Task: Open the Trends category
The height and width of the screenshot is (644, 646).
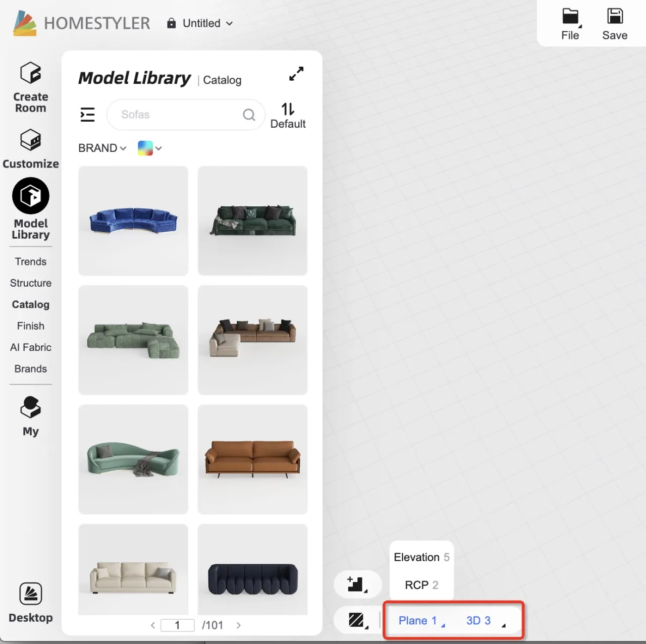Action: [x=30, y=261]
